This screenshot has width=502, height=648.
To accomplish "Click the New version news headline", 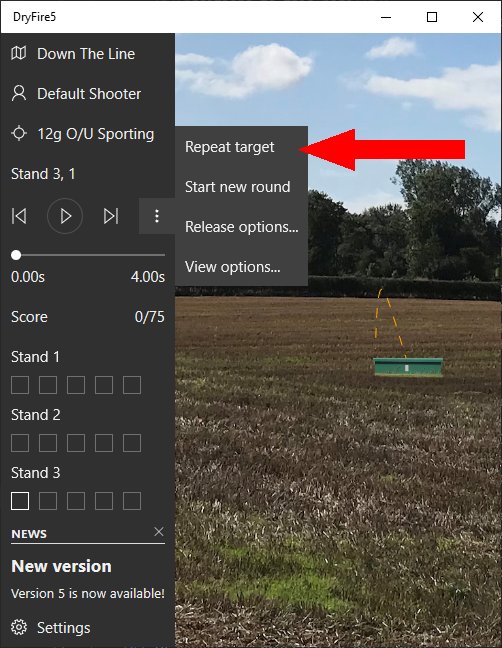I will click(62, 566).
